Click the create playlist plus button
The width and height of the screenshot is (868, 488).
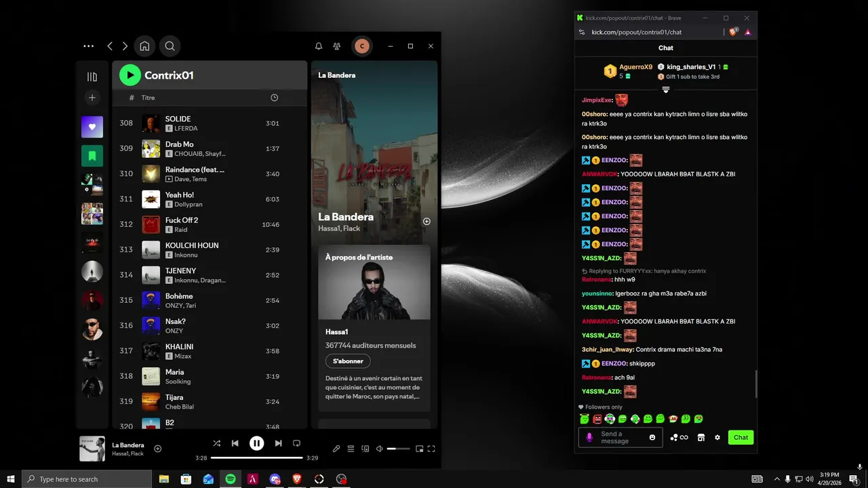(92, 98)
